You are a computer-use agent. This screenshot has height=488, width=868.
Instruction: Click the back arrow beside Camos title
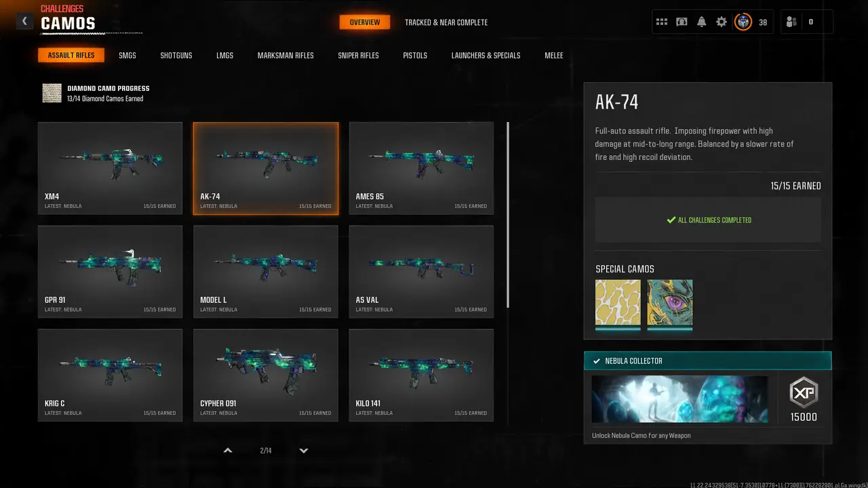point(24,21)
